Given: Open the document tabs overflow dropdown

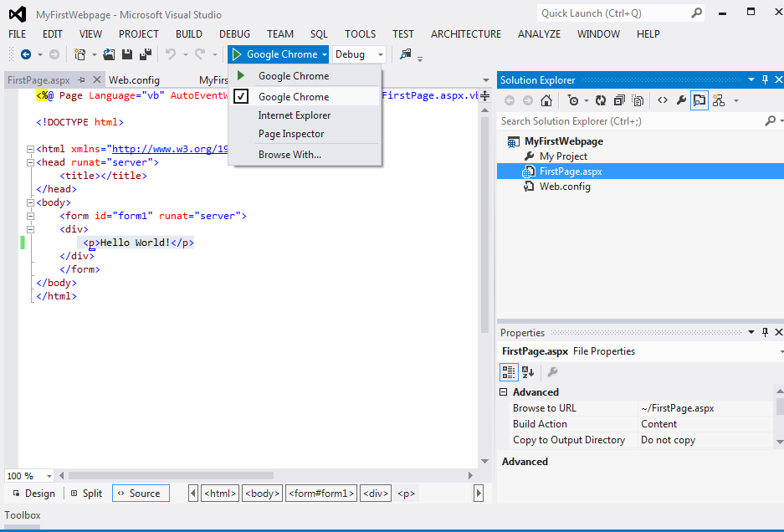Looking at the screenshot, I should click(485, 80).
